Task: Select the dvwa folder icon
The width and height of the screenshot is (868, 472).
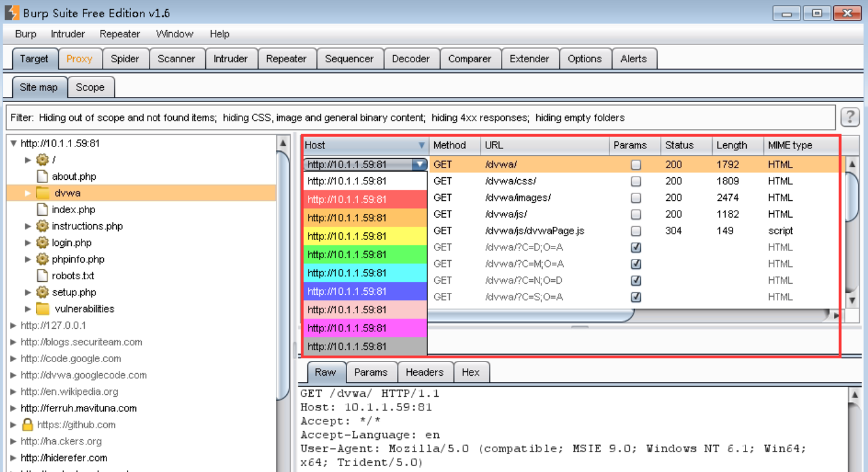Action: [43, 193]
